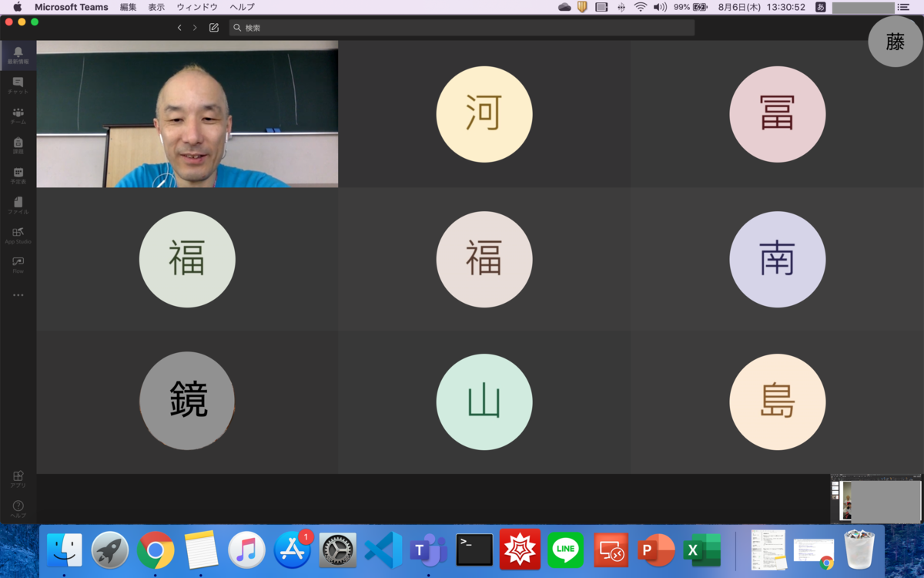This screenshot has height=578, width=924.
Task: Open the ファイル files section
Action: 18,205
